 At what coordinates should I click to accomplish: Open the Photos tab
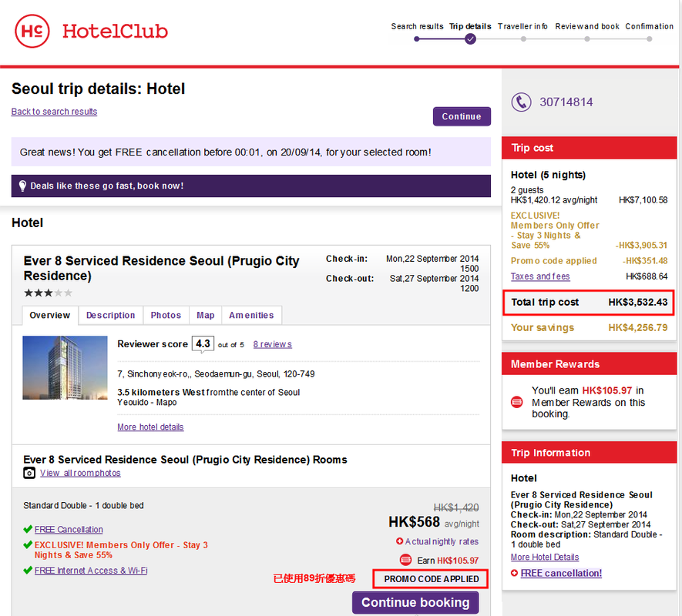166,315
